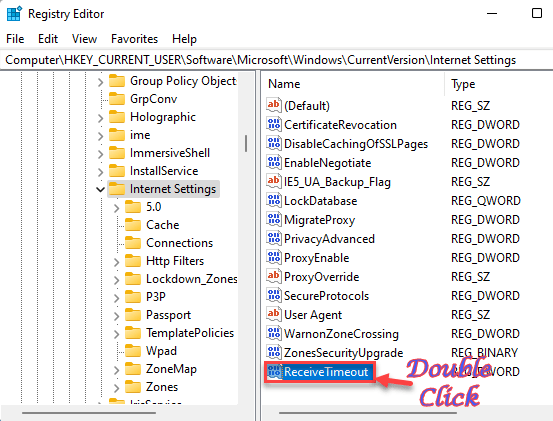The image size is (553, 421).
Task: Click the (Default) value icon
Action: tap(274, 105)
